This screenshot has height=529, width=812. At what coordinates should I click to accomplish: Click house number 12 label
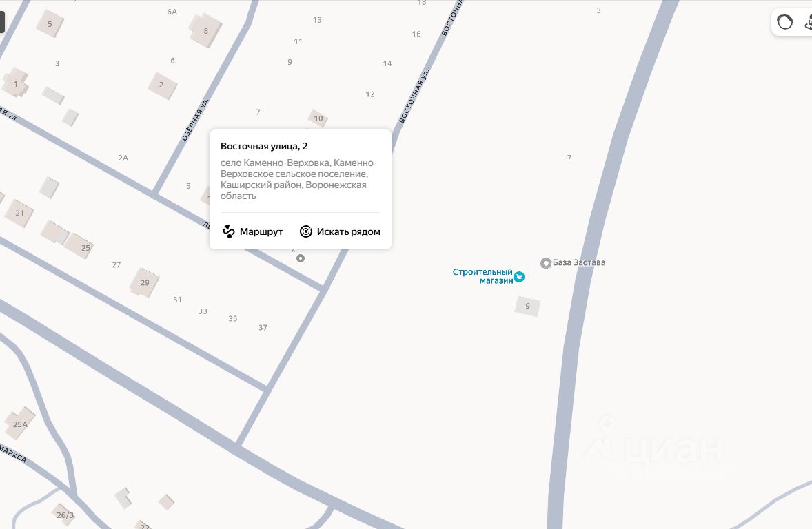coord(369,94)
